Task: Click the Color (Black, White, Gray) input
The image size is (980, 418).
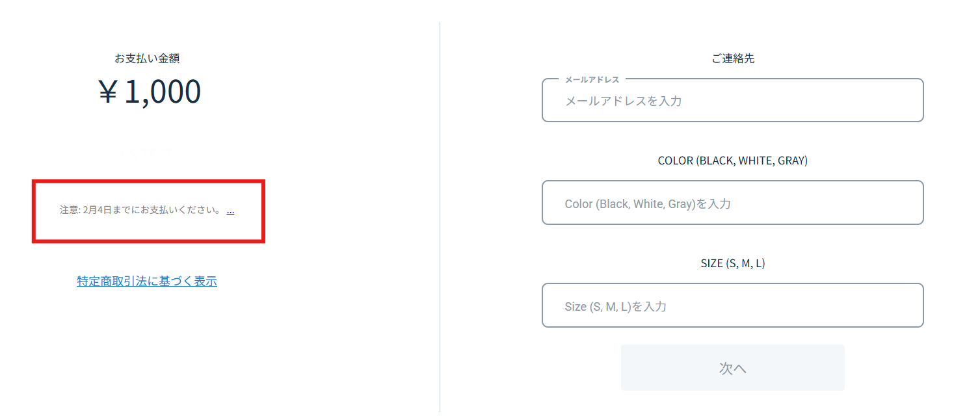Action: 732,203
